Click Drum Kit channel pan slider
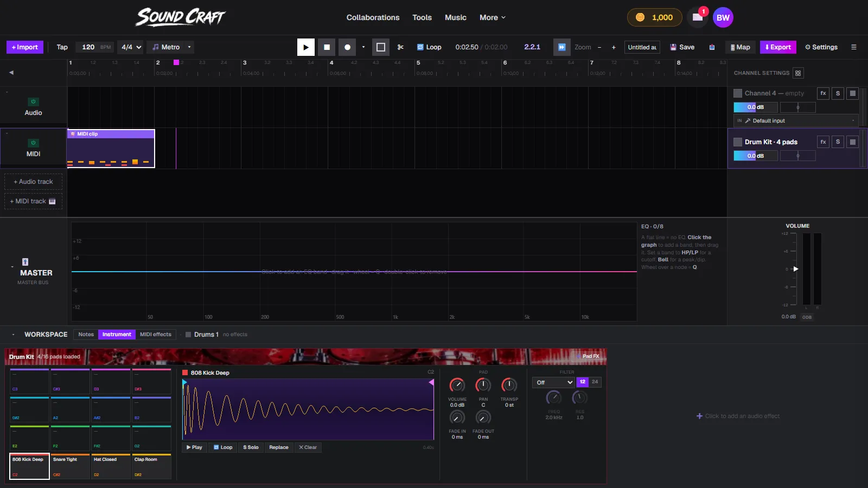Image resolution: width=868 pixels, height=488 pixels. (x=797, y=156)
